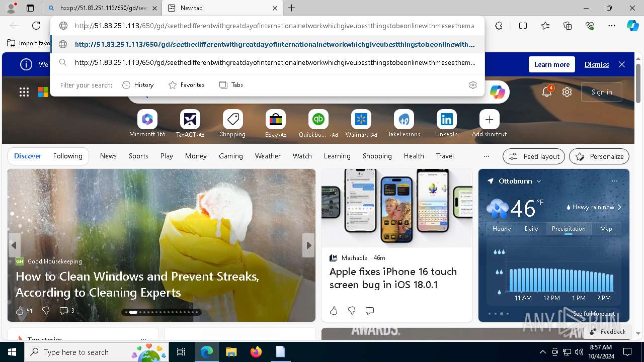The height and width of the screenshot is (362, 644).
Task: Open the Collections icon in toolbar
Action: [568, 26]
